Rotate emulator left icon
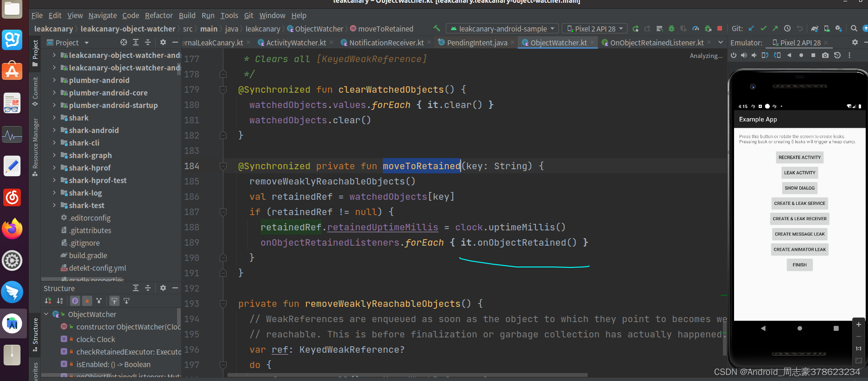 coord(765,55)
